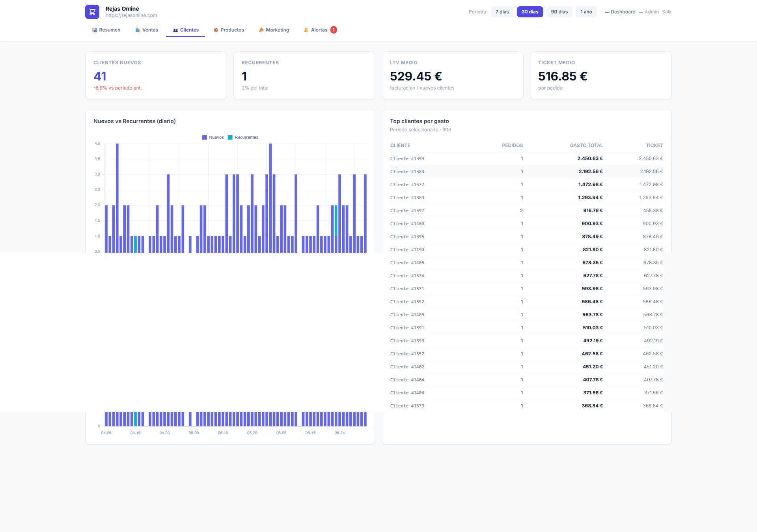The height and width of the screenshot is (532, 757).
Task: Toggle Recurrentes series in chart legend
Action: point(243,137)
